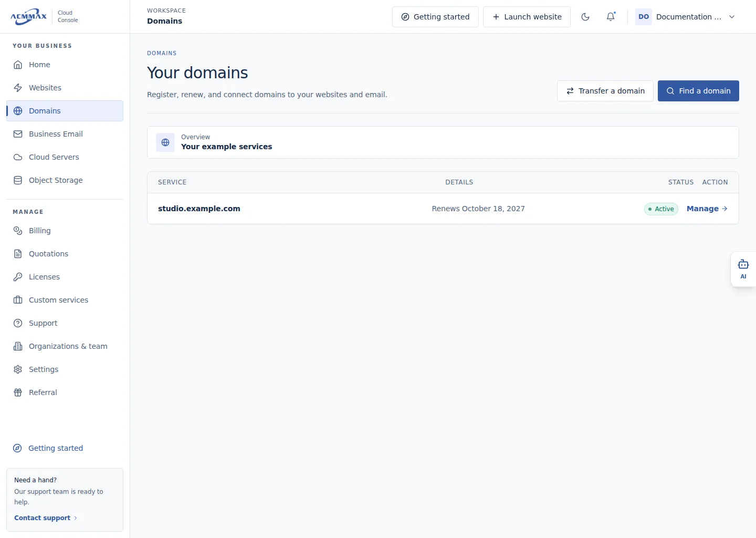The image size is (756, 538).
Task: Open the Referral page
Action: click(x=65, y=392)
